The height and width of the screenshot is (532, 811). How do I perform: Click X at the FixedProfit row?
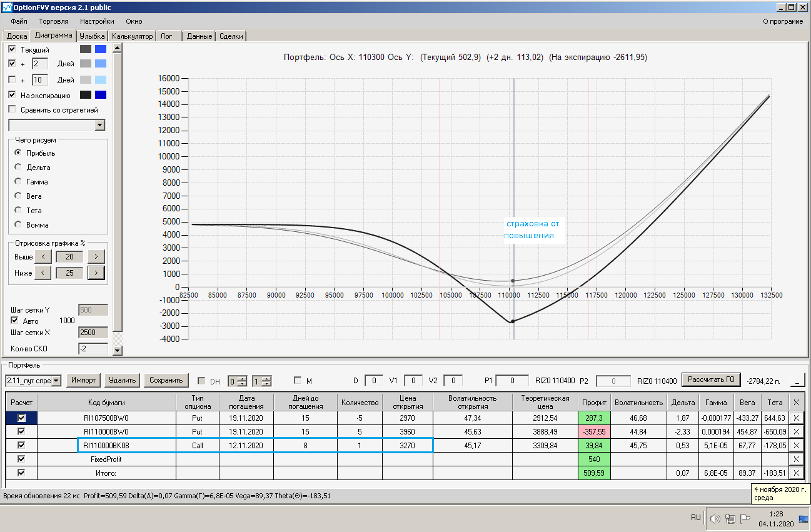point(796,459)
